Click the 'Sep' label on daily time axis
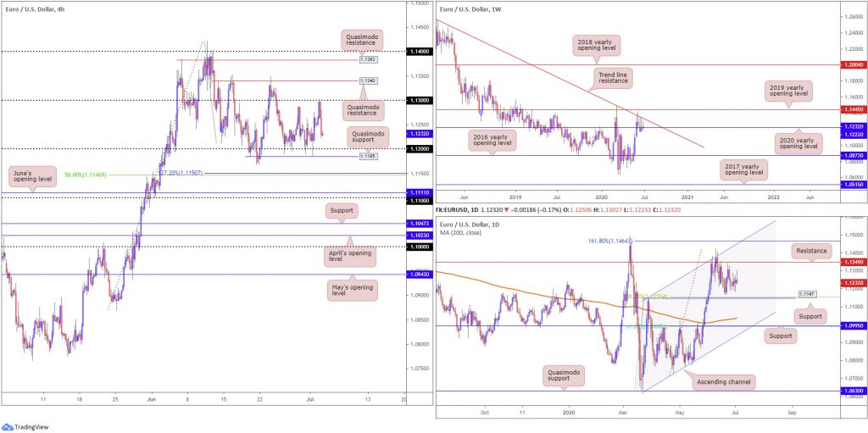Image resolution: width=868 pixels, height=433 pixels. (793, 412)
